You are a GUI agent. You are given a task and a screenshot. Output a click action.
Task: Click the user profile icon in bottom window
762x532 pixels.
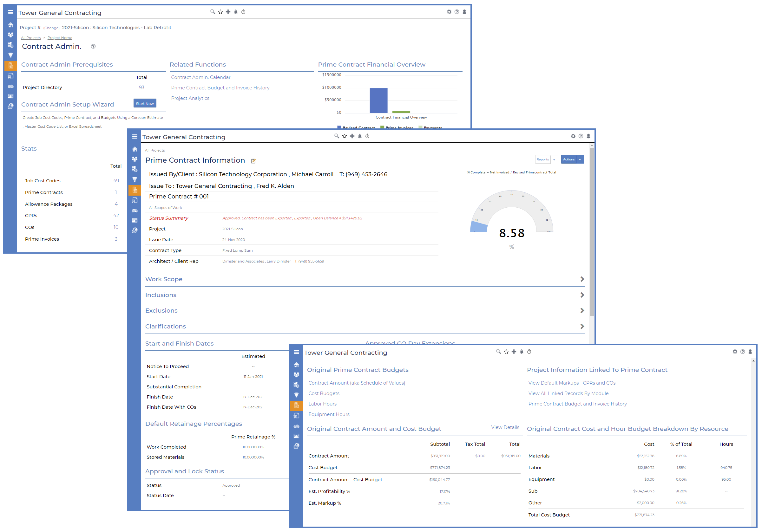click(x=750, y=352)
